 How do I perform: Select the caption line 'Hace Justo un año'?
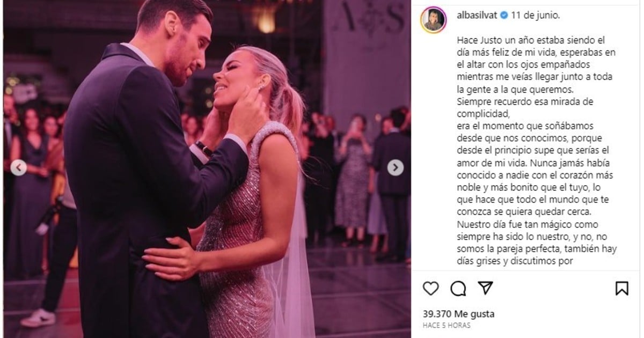(492, 40)
